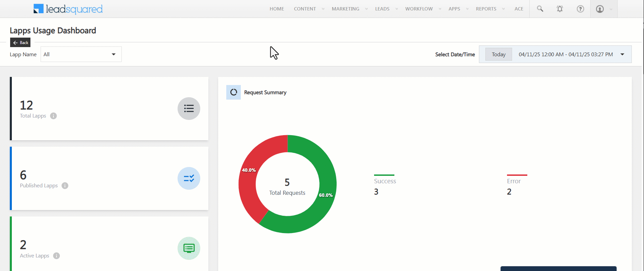Open the ACE menu item
Image resolution: width=644 pixels, height=271 pixels.
click(x=519, y=9)
